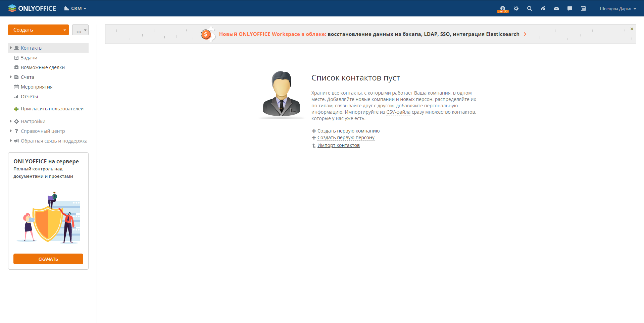Click the CSV-файла link
Screen dimensions: 644x323
coord(398,112)
